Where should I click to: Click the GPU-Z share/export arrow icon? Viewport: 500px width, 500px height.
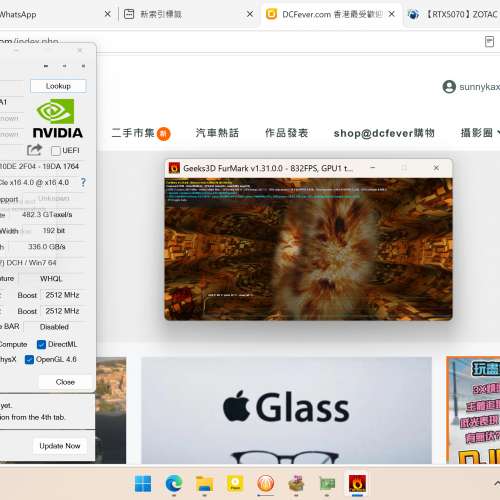click(34, 150)
